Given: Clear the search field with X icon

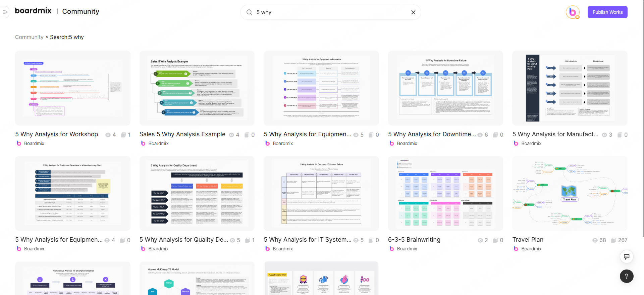Looking at the screenshot, I should [413, 12].
